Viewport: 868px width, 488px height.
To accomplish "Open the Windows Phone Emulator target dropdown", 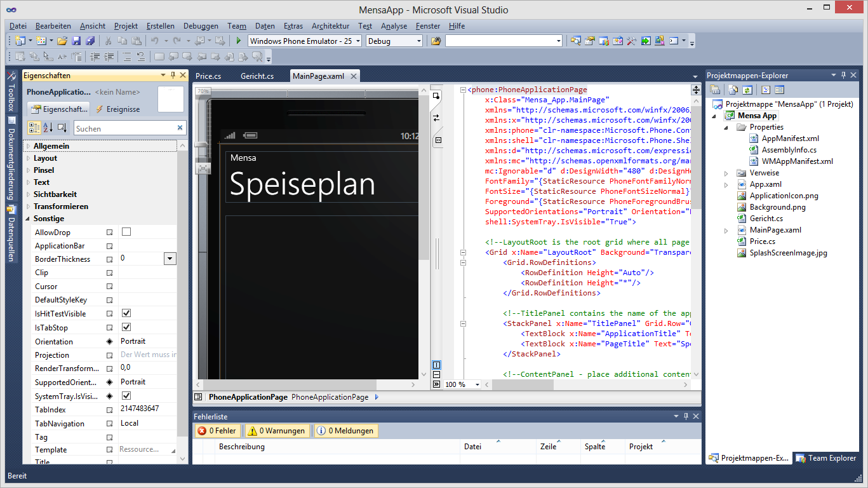I will tap(357, 41).
